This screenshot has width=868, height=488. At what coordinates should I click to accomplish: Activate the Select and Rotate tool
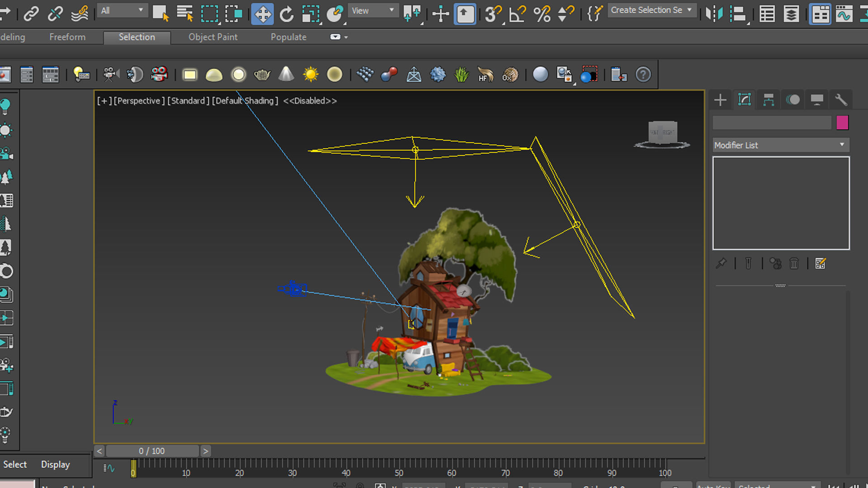(287, 14)
